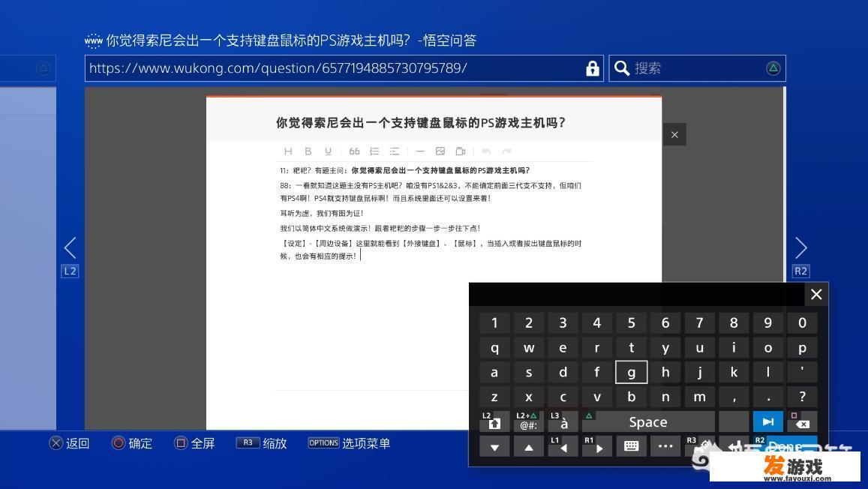Click the answer text area body
The height and width of the screenshot is (489, 868).
click(434, 277)
